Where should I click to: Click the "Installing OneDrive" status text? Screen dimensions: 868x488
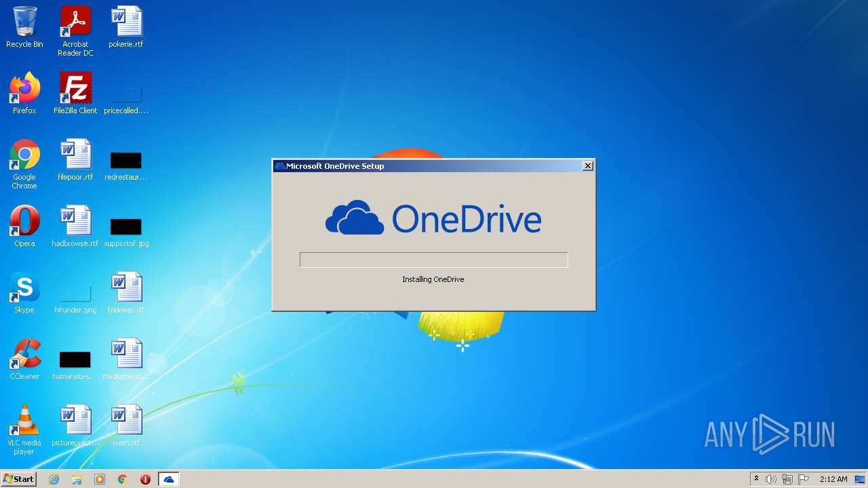pos(433,279)
